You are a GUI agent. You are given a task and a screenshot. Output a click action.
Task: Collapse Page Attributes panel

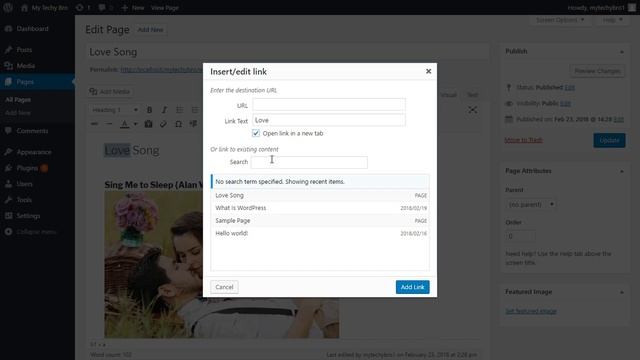coord(622,171)
